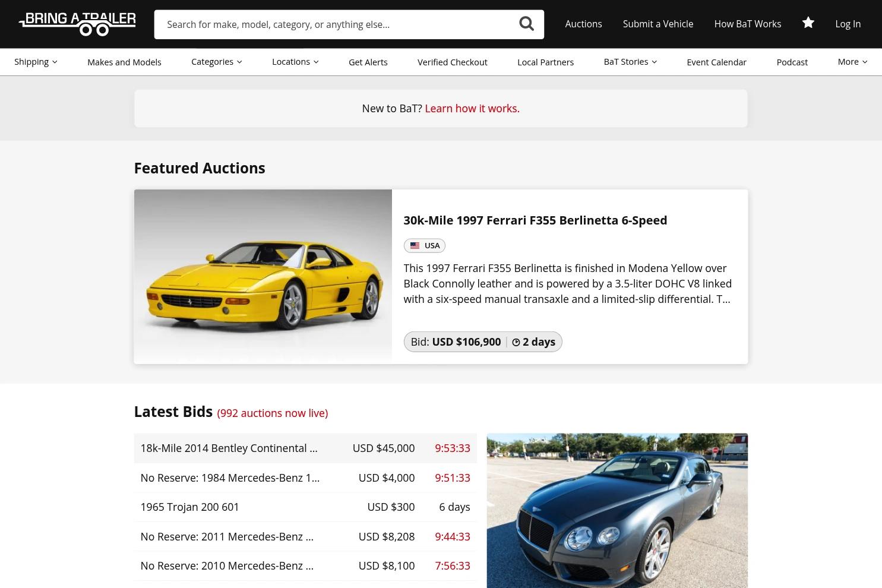This screenshot has width=882, height=588.
Task: Open the Podcast page
Action: pyautogui.click(x=792, y=62)
